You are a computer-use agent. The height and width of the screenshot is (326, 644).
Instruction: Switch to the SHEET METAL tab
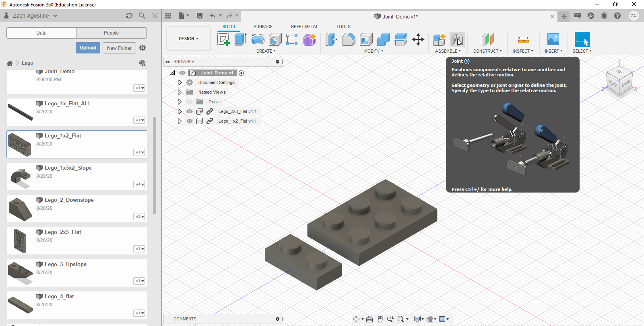click(304, 27)
